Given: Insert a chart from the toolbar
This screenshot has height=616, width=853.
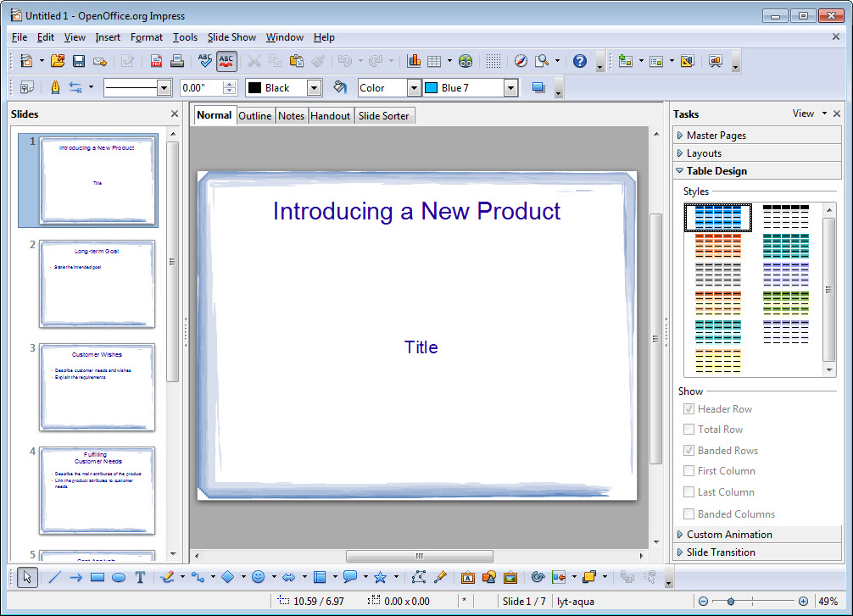Looking at the screenshot, I should (414, 61).
